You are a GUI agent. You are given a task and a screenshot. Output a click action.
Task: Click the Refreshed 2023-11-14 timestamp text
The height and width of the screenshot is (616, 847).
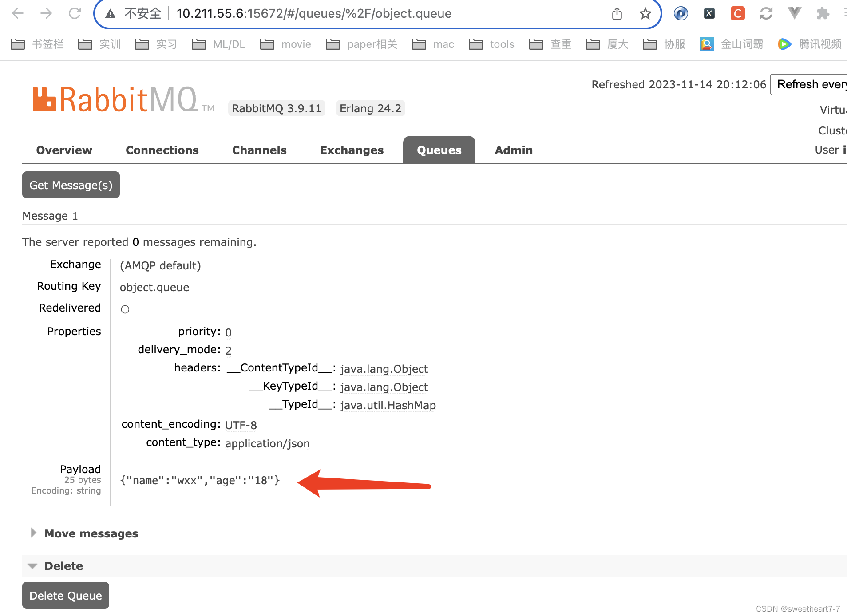coord(679,84)
